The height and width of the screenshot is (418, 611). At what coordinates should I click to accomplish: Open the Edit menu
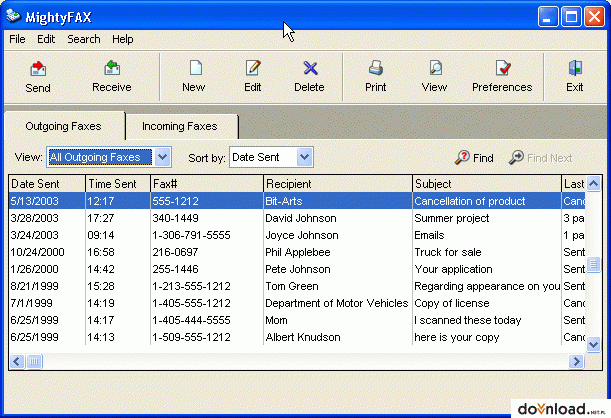pyautogui.click(x=46, y=39)
